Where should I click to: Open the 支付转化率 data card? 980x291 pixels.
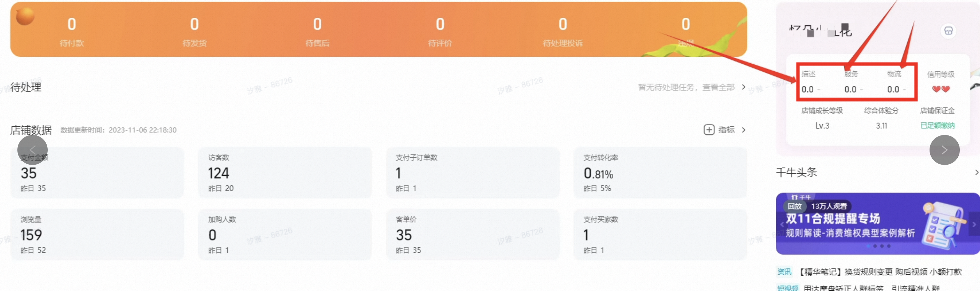tap(660, 173)
